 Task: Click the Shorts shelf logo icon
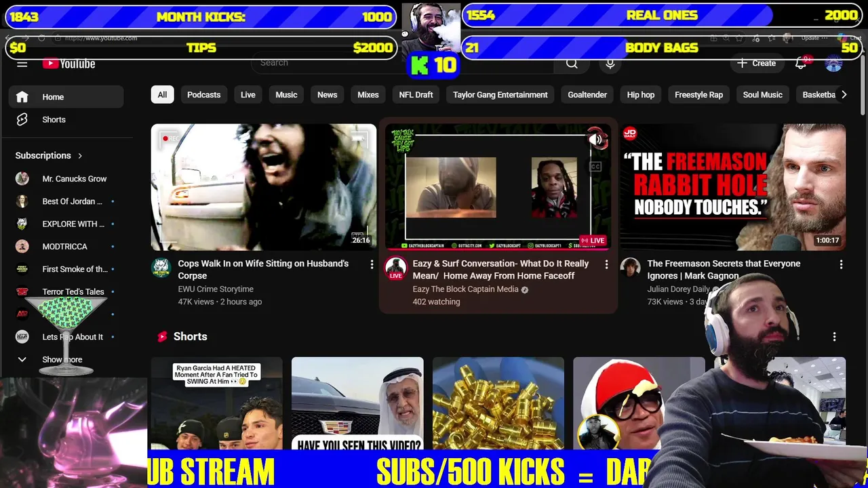[x=162, y=337]
